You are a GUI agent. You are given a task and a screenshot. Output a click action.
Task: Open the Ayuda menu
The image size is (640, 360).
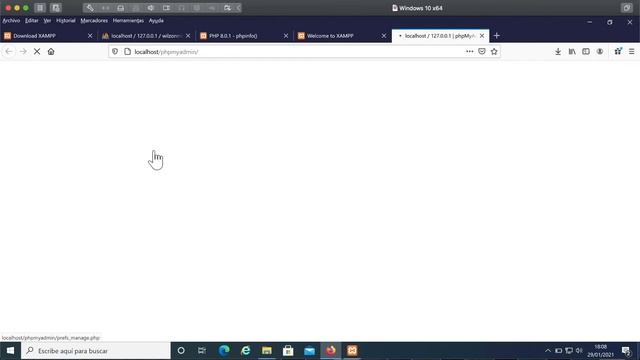click(x=156, y=20)
